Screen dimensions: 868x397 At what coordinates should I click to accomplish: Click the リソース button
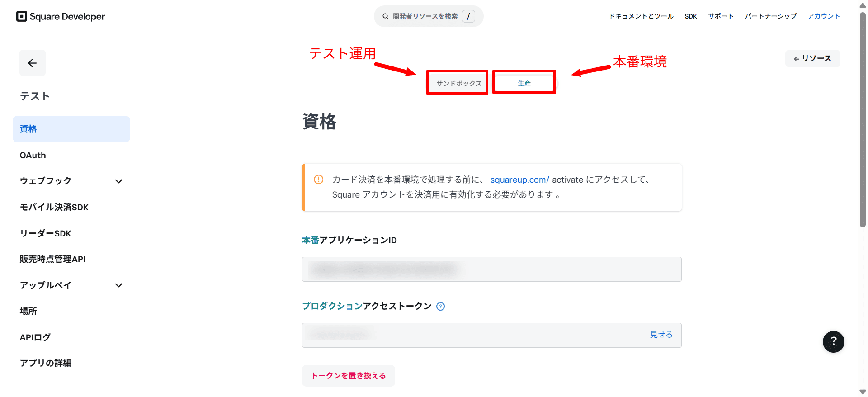[813, 58]
